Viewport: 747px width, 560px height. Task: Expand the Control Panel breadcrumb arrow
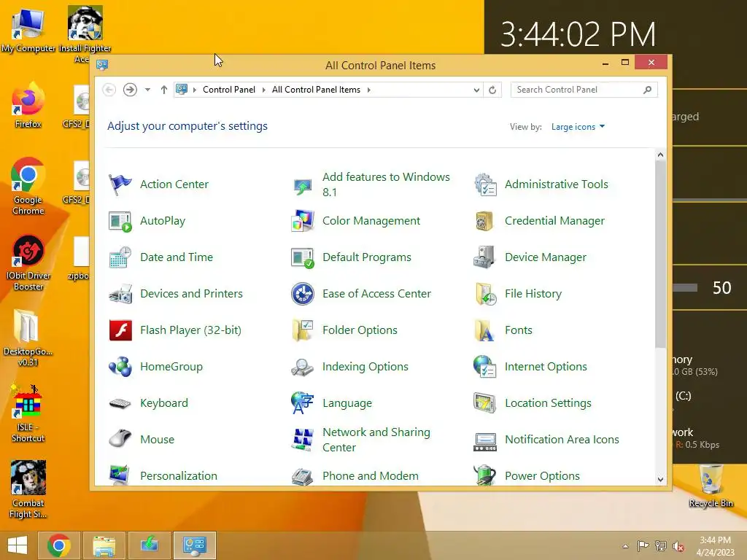pos(263,90)
